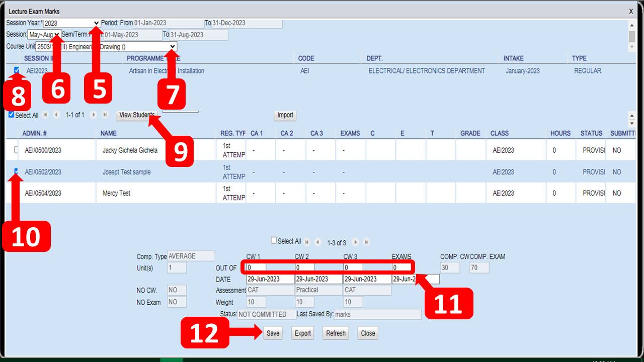Screen dimensions: 644x362
Task: Jump to last page in students pager
Action: [x=366, y=242]
